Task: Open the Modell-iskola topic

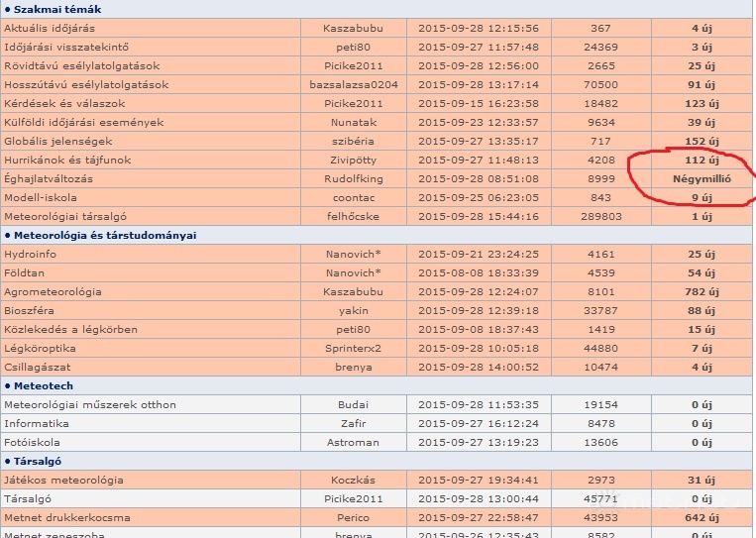Action: [x=43, y=198]
